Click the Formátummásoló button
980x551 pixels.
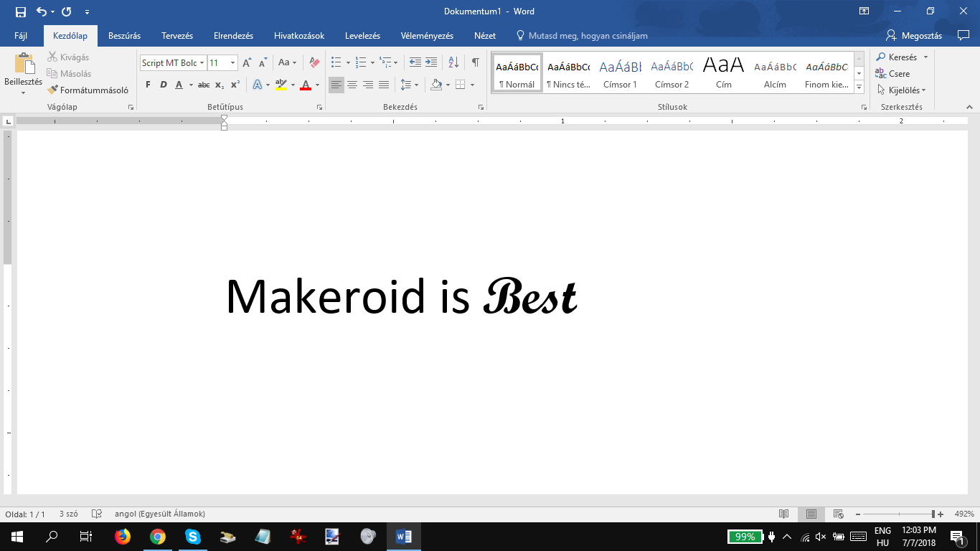click(88, 90)
